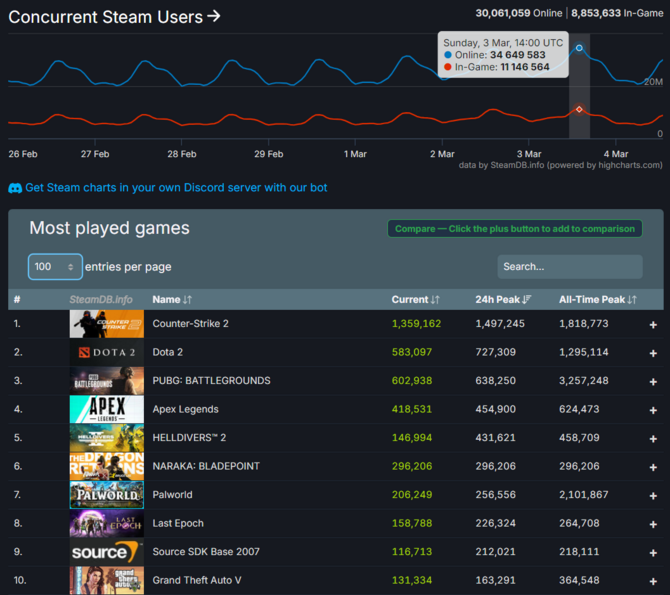
Task: Click current value 1,359,162
Action: pos(416,324)
